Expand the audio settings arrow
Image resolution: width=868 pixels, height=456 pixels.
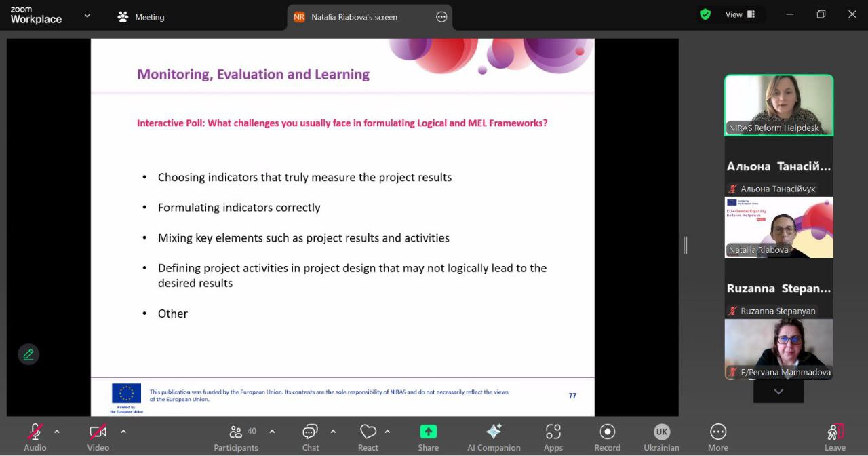pos(57,432)
